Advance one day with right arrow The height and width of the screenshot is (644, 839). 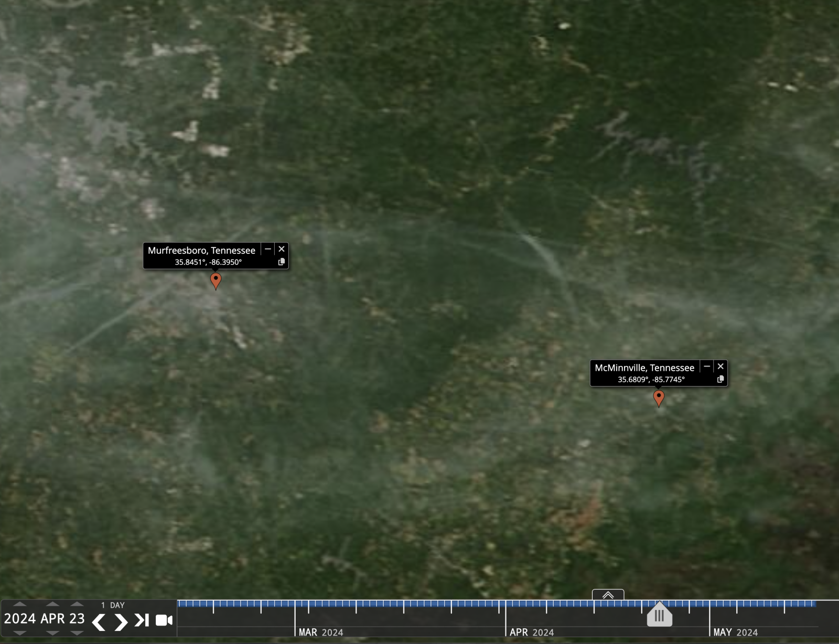click(x=121, y=622)
